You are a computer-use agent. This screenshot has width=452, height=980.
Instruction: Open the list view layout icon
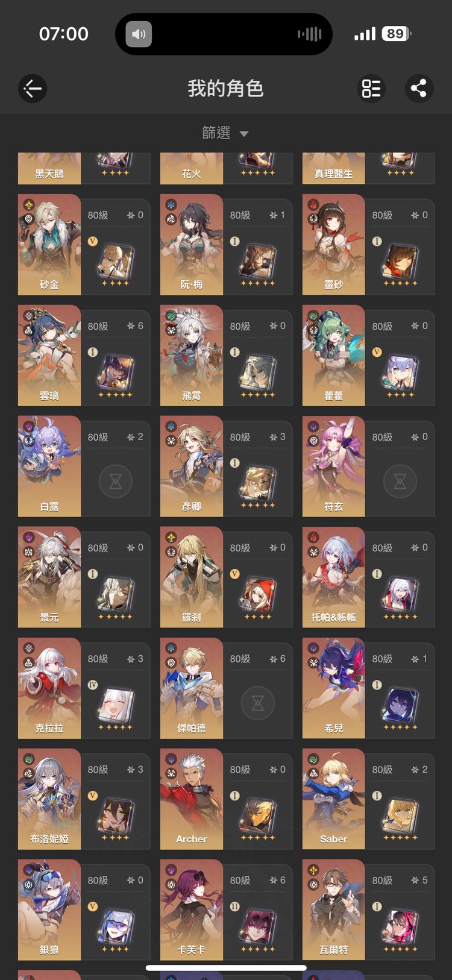(x=371, y=89)
